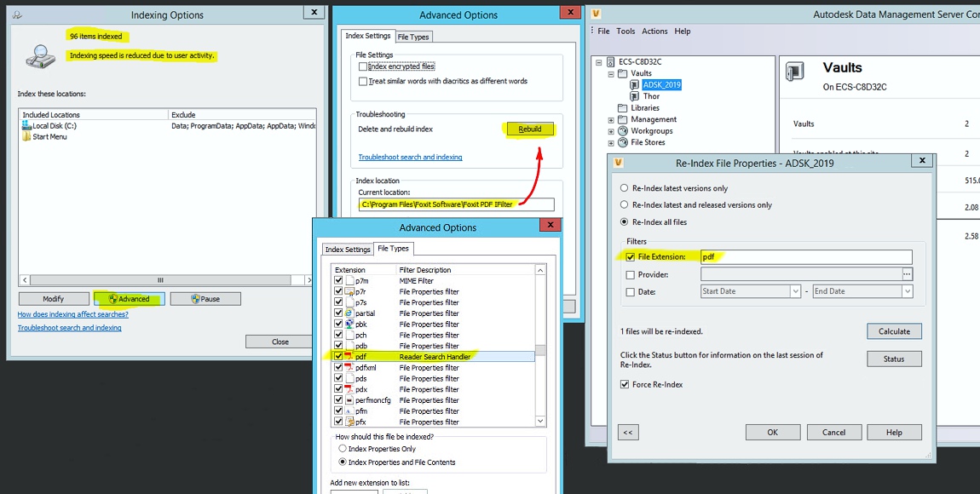The width and height of the screenshot is (980, 494).
Task: Click the Modify button
Action: coord(53,298)
